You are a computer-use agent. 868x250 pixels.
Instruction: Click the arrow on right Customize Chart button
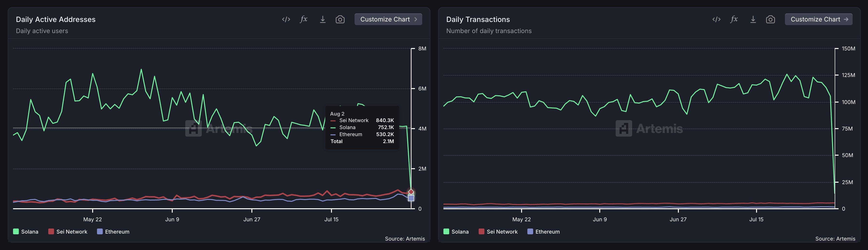click(846, 20)
